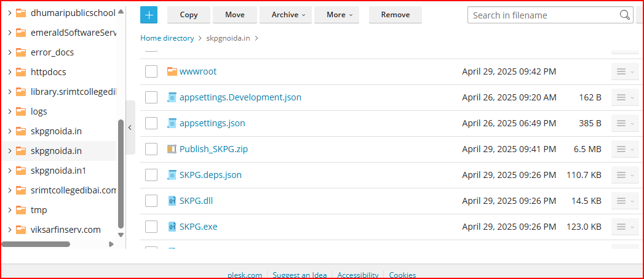
Task: Click the search magnifier icon
Action: click(x=625, y=15)
